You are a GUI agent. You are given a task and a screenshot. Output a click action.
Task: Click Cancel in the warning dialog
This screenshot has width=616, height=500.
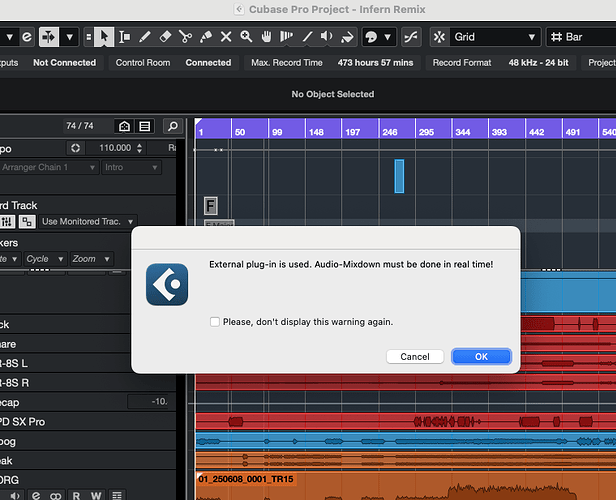(x=414, y=356)
